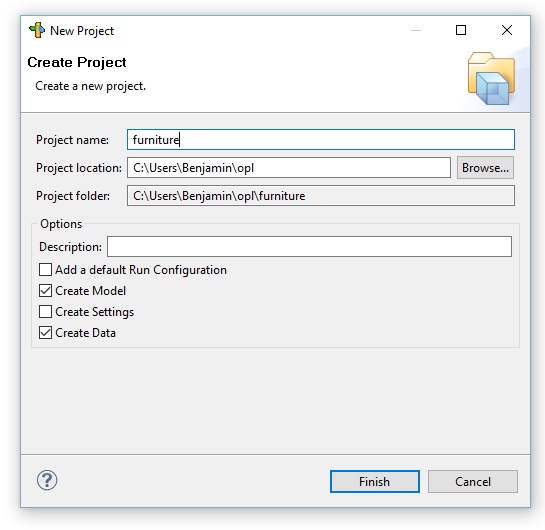Click the project folder cube image
Image resolution: width=545 pixels, height=530 pixels.
[x=491, y=78]
